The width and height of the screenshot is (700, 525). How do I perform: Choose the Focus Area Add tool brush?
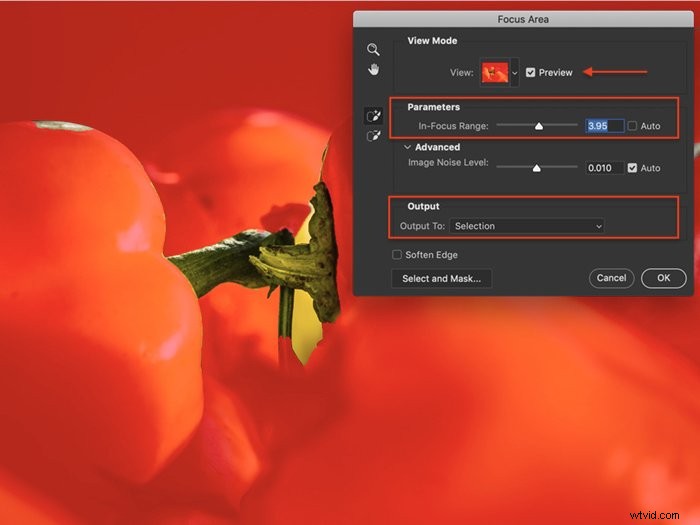(374, 116)
